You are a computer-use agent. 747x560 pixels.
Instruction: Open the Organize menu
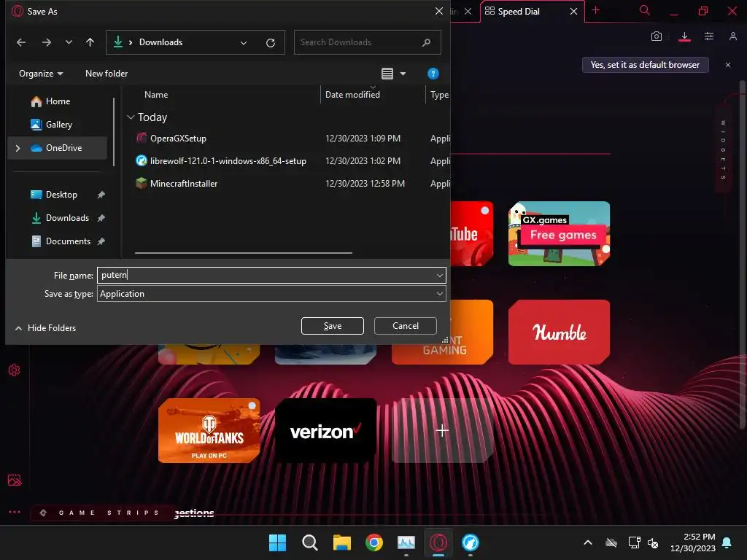(41, 74)
